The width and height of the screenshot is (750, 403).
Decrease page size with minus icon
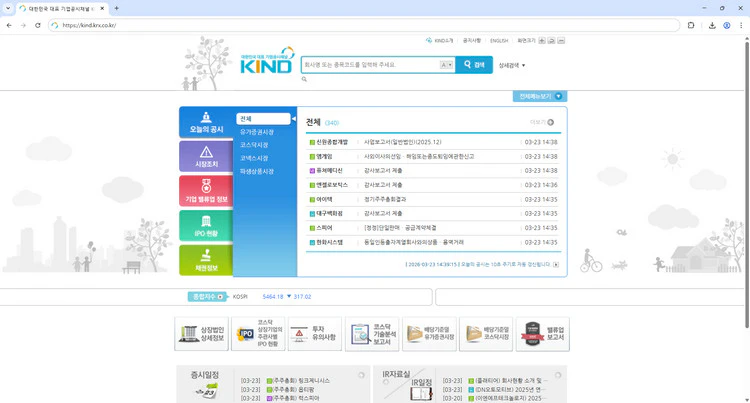pyautogui.click(x=562, y=41)
